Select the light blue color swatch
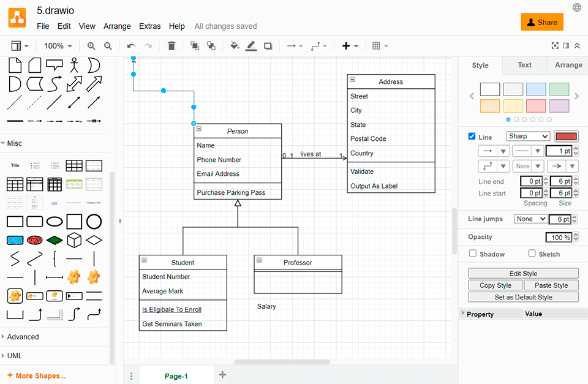588x384 pixels. 536,89
